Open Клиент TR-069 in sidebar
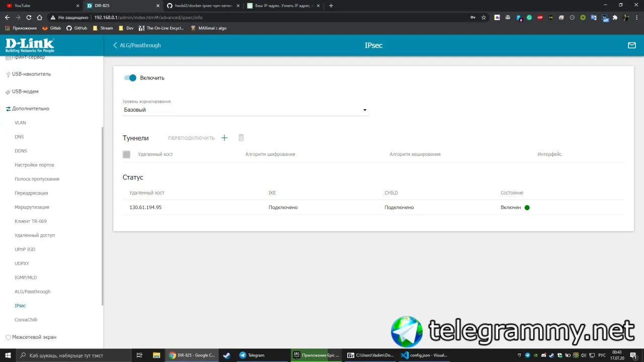Viewport: 644px width, 362px height. (31, 221)
